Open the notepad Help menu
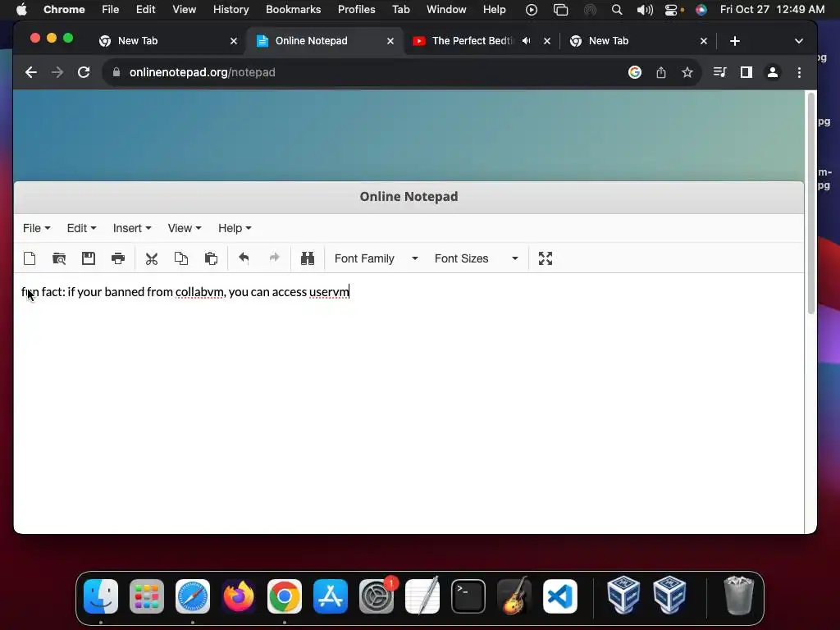840x630 pixels. coord(235,228)
